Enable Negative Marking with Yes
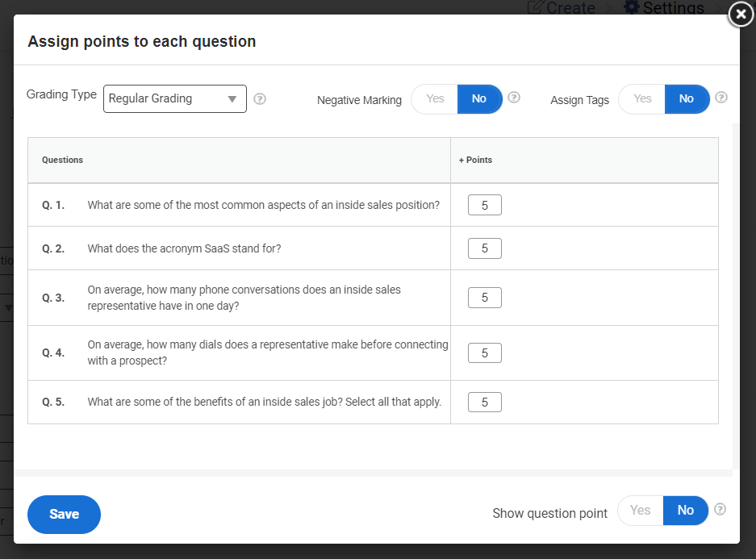 435,98
